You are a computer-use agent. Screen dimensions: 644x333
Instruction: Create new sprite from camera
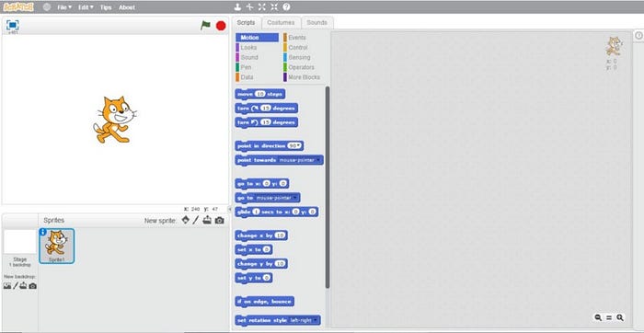coord(220,221)
